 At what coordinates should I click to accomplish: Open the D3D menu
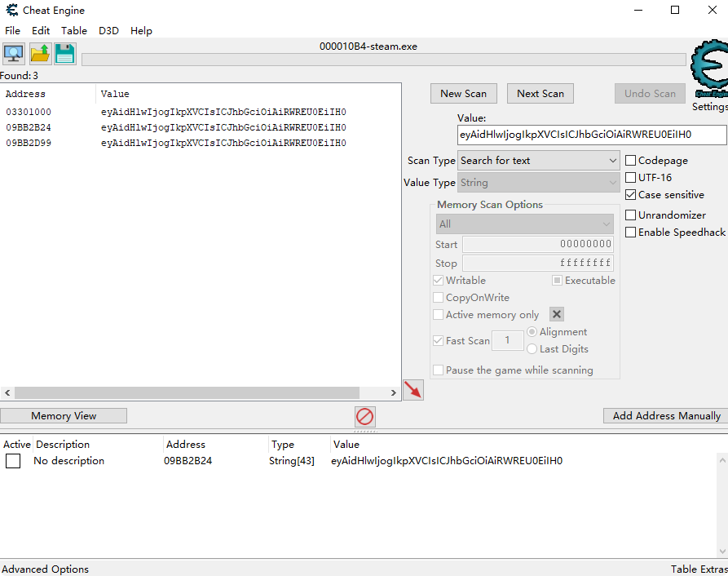tap(108, 30)
